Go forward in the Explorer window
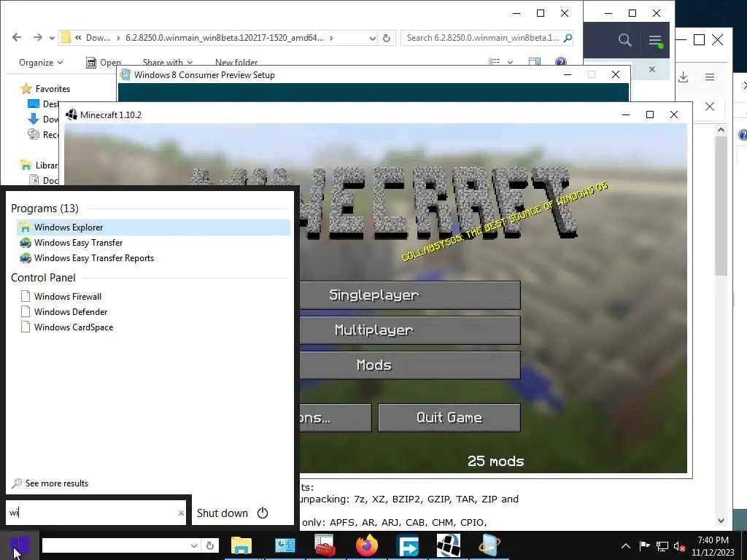 38,38
